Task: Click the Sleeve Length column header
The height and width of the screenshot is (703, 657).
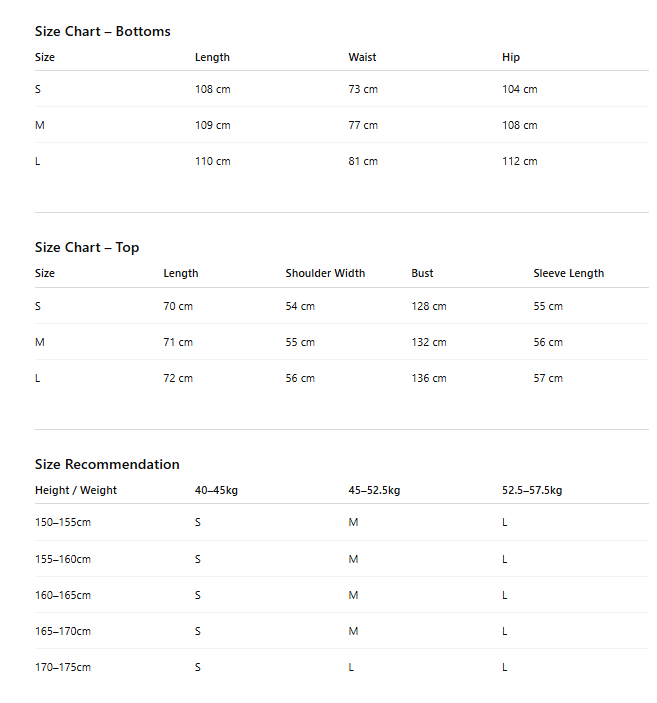Action: (568, 273)
